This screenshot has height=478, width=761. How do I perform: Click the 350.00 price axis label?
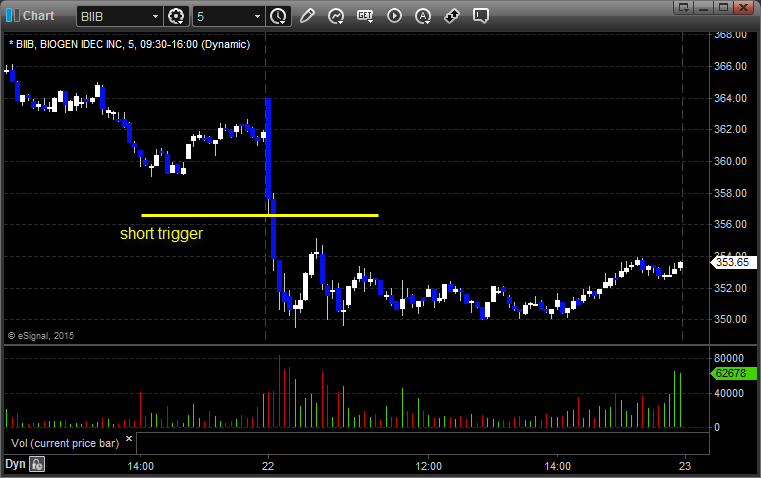point(730,320)
